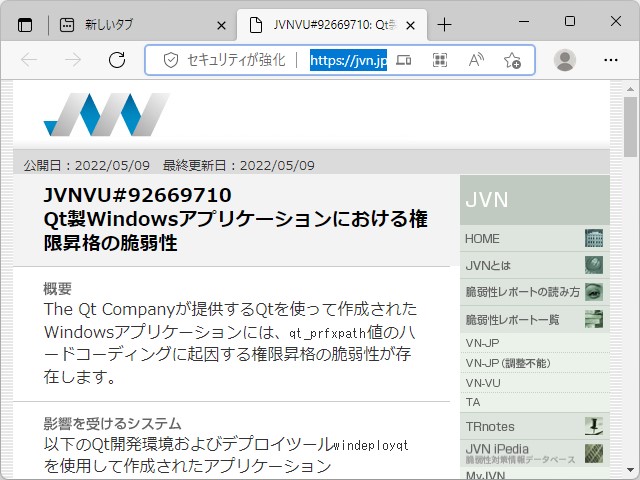Click the 公開日:2022/05/09 date text
Image resolution: width=640 pixels, height=480 pixels.
click(87, 166)
